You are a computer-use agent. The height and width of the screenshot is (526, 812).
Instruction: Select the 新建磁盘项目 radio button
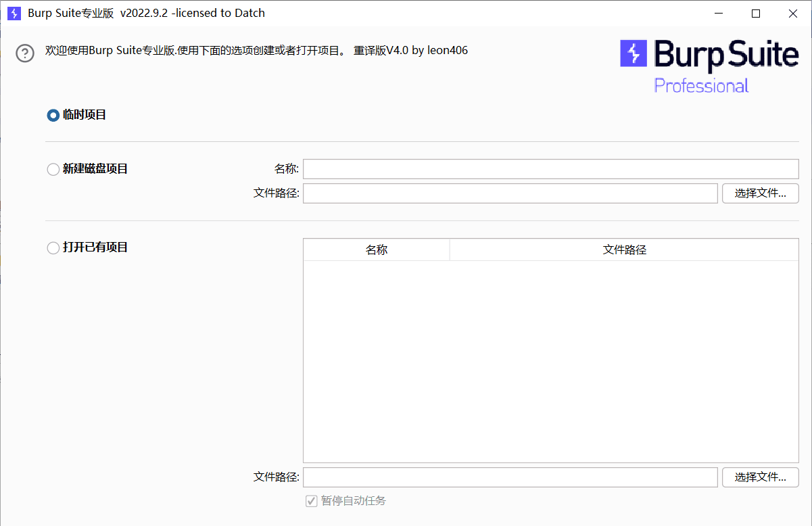(53, 170)
